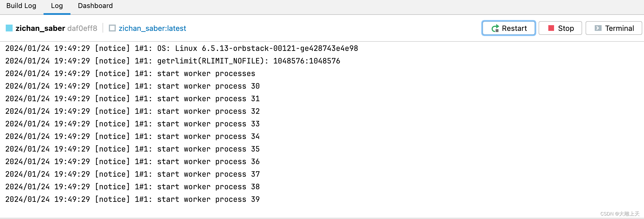The width and height of the screenshot is (644, 219).
Task: Select the red stop square icon
Action: (x=551, y=28)
